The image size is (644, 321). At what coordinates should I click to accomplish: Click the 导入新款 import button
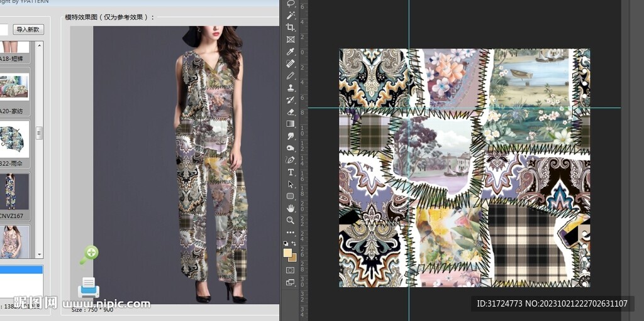(x=28, y=30)
